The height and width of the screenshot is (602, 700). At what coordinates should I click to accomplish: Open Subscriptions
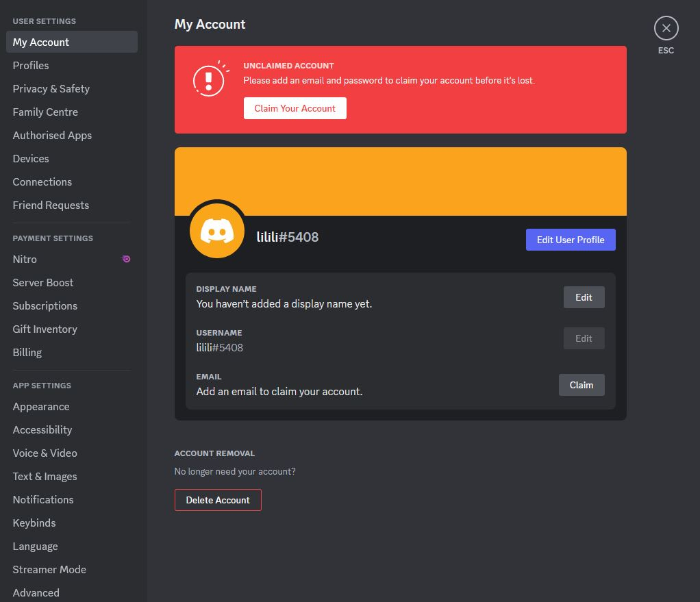click(x=72, y=305)
